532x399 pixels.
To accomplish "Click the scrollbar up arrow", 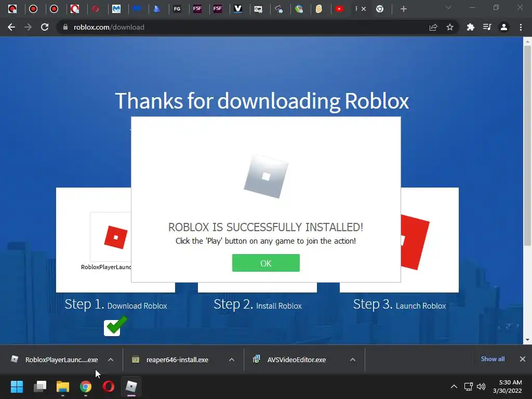I will 527,42.
